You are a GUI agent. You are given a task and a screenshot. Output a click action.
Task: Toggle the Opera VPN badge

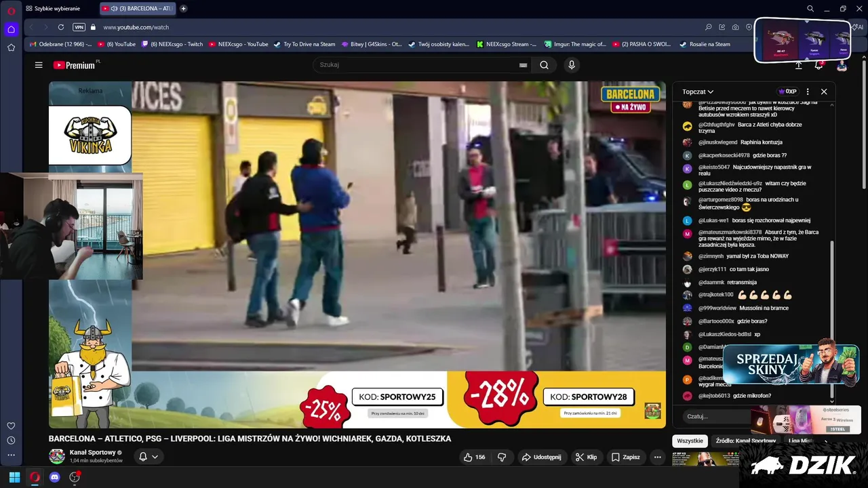pyautogui.click(x=79, y=27)
